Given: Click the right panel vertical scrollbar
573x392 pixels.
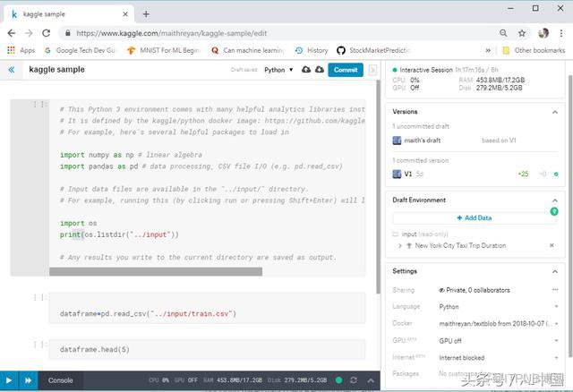Looking at the screenshot, I should (570, 216).
